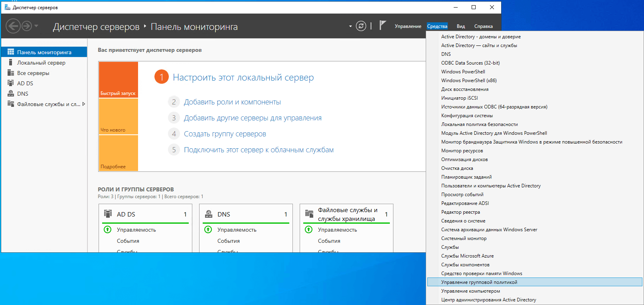Select the Быстрый запуск tile
This screenshot has width=644, height=305.
tap(118, 80)
